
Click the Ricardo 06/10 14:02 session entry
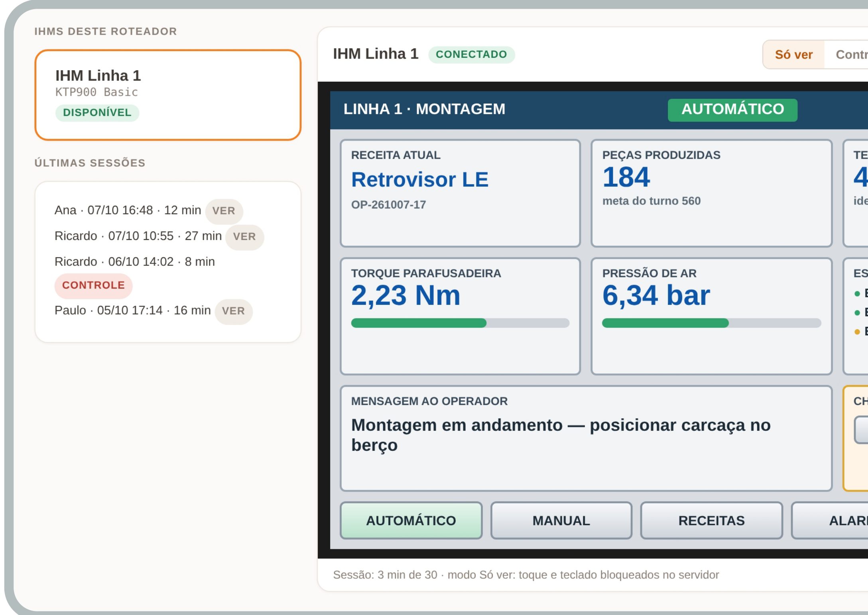click(x=135, y=262)
